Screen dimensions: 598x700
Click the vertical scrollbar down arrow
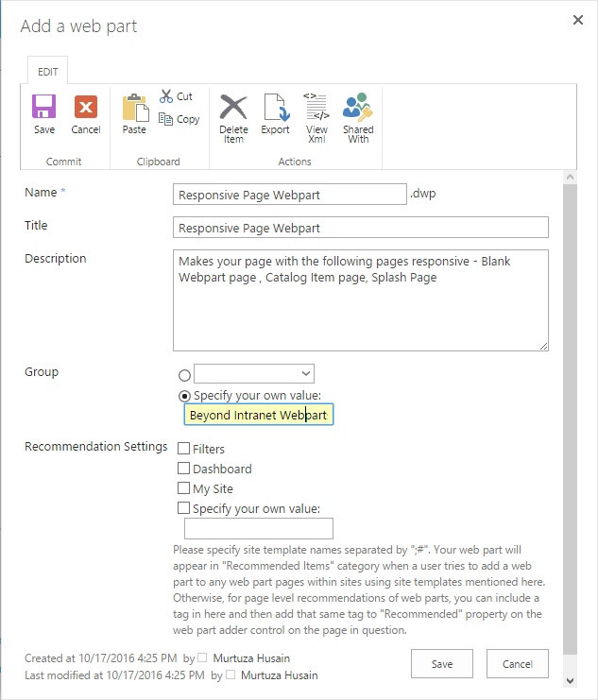pyautogui.click(x=570, y=680)
